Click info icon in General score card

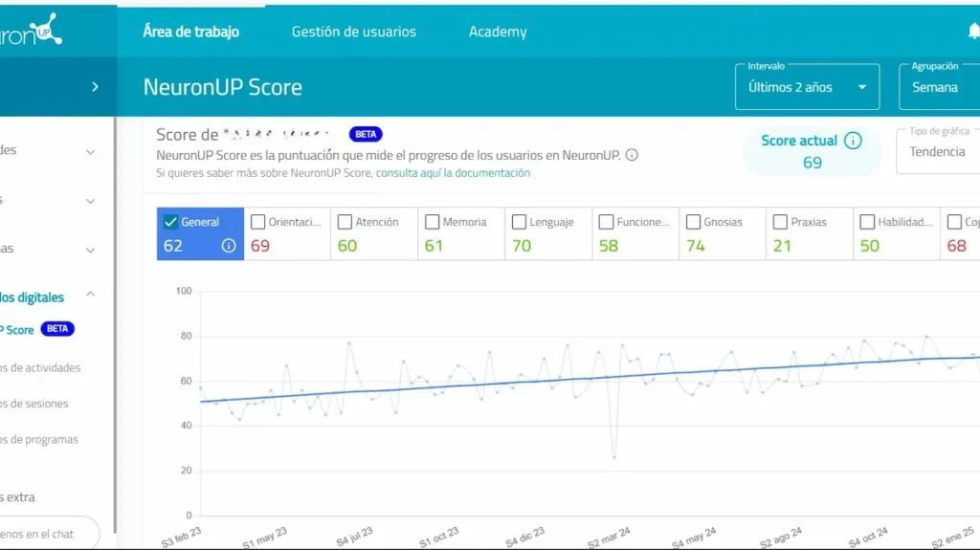coord(229,246)
